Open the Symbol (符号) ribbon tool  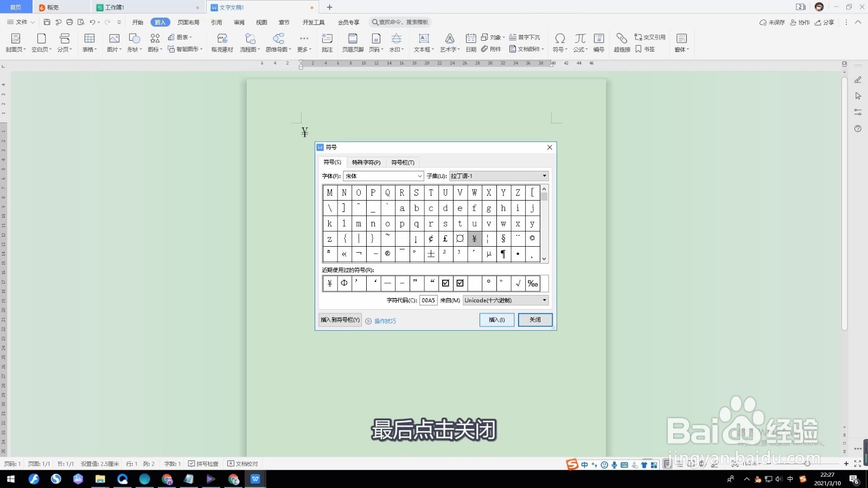(x=560, y=42)
